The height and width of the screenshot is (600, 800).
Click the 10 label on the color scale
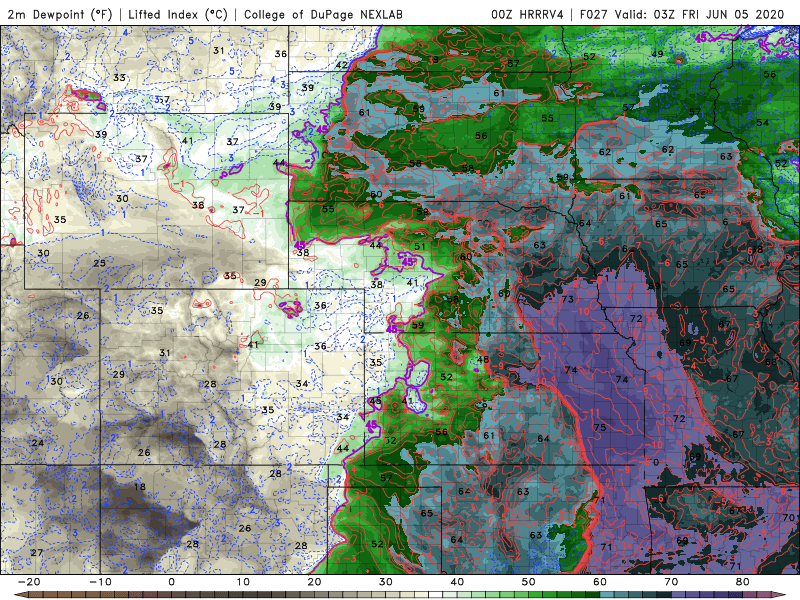click(243, 582)
